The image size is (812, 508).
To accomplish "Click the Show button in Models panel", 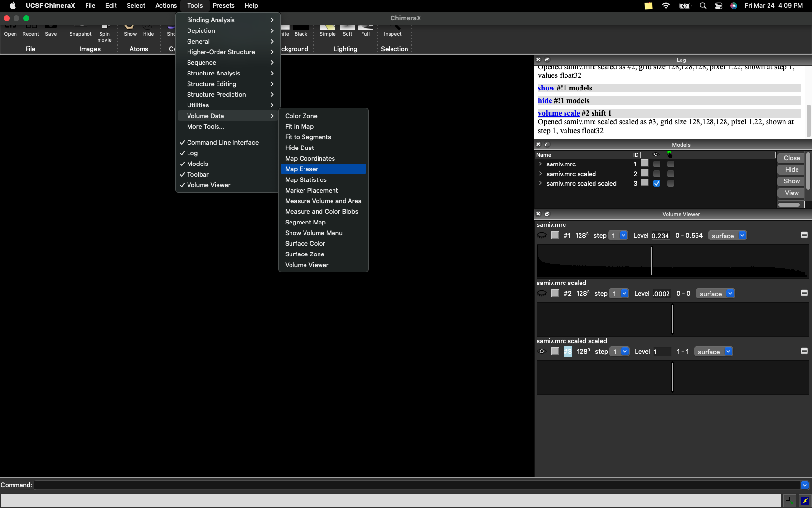I will pos(791,181).
